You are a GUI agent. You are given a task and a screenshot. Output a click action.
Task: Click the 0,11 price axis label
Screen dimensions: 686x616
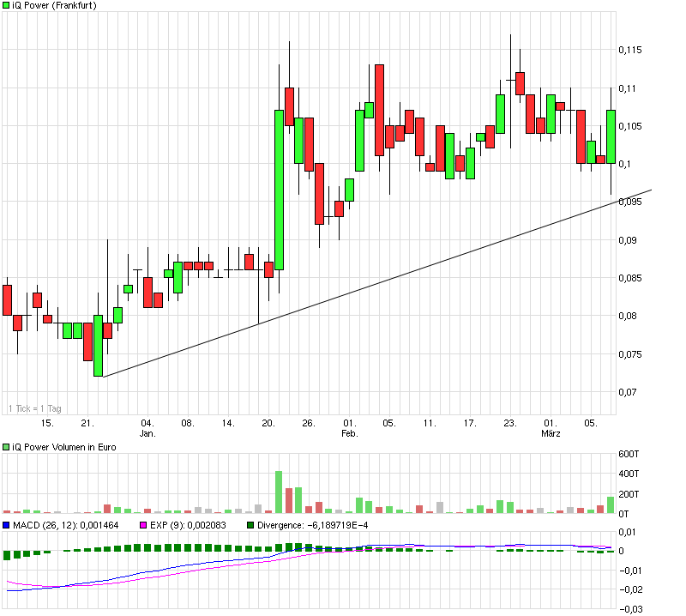tap(627, 88)
